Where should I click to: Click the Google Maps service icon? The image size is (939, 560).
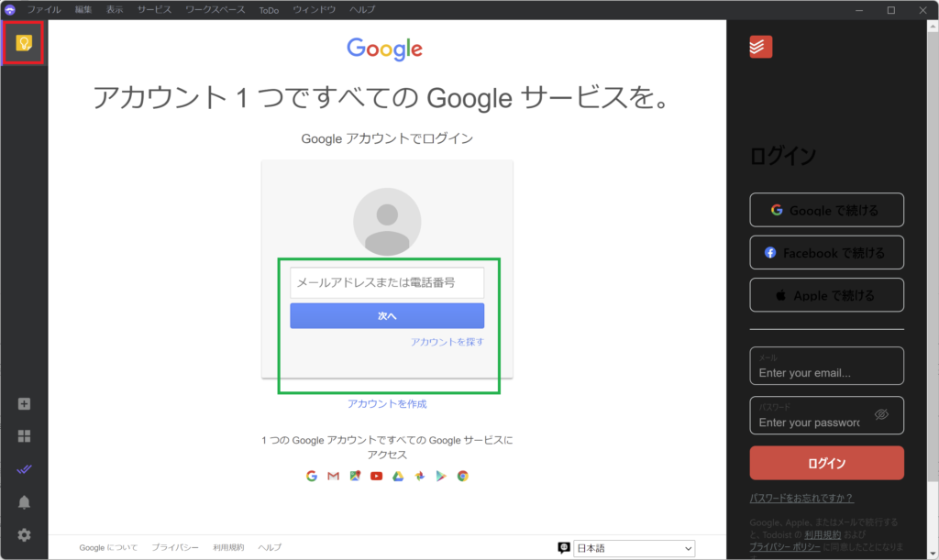355,477
